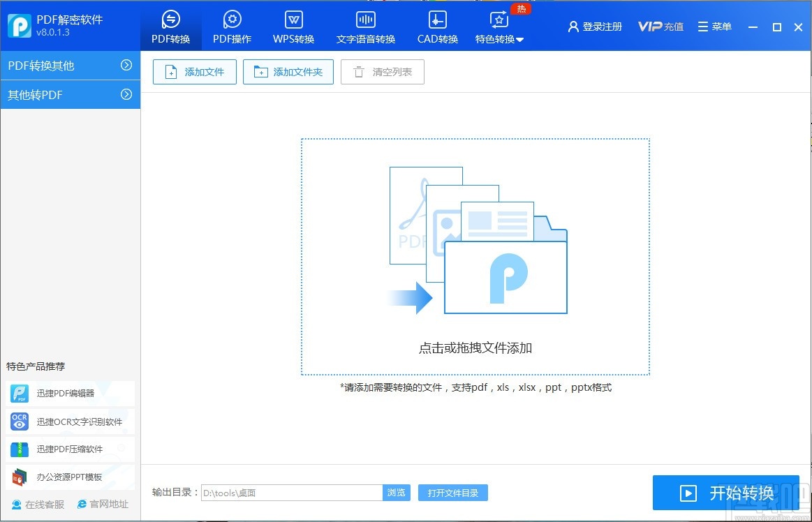Open the 文字语音转换 tool
The height and width of the screenshot is (522, 812).
(x=365, y=26)
